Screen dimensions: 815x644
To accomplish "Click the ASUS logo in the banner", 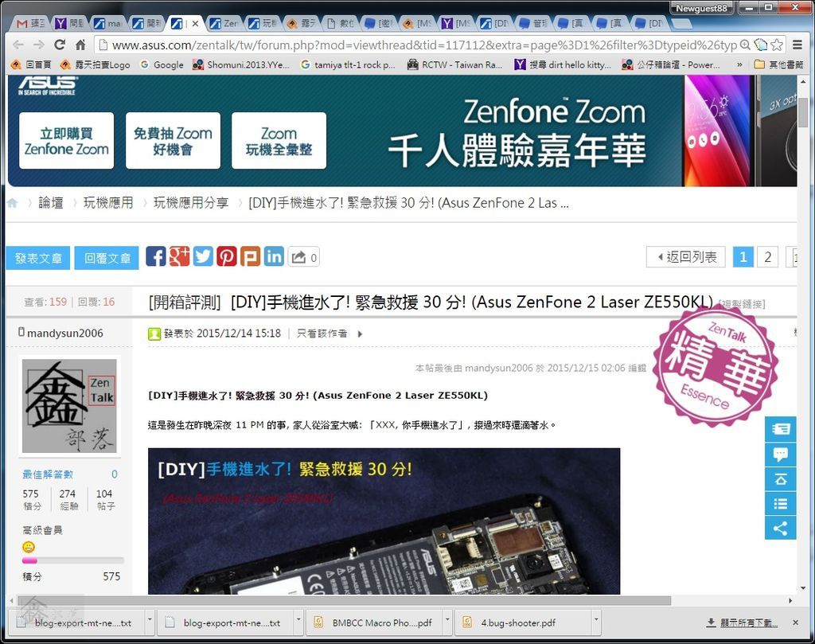I will click(x=47, y=86).
